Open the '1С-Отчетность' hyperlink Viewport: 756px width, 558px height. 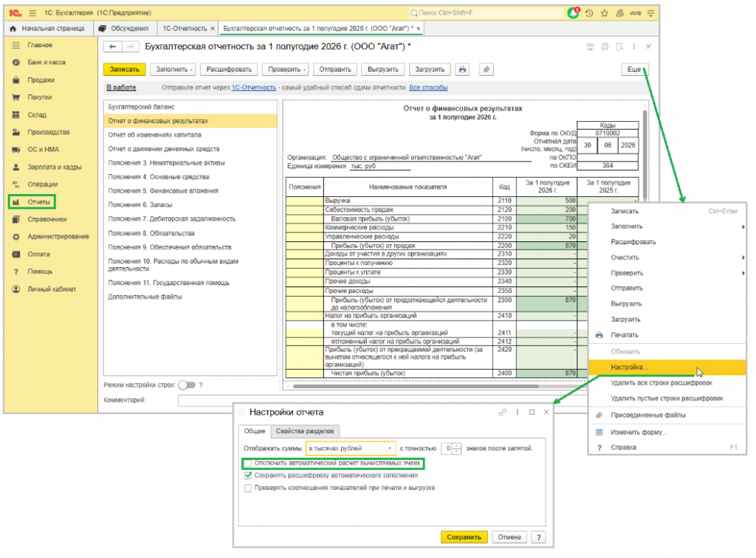[x=254, y=88]
